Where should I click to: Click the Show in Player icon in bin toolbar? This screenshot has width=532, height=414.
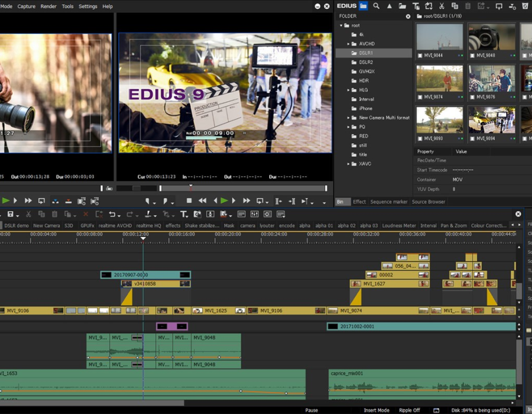[499, 6]
